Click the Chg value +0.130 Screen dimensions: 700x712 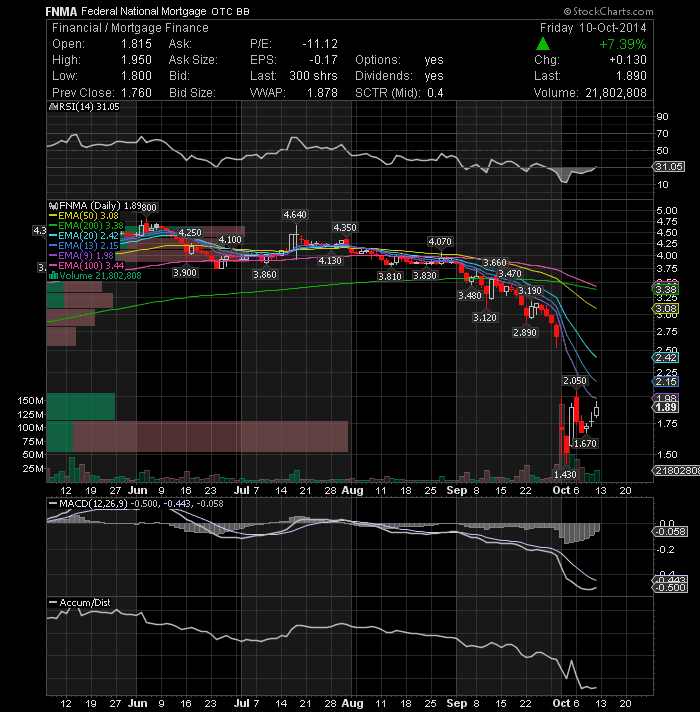point(628,60)
